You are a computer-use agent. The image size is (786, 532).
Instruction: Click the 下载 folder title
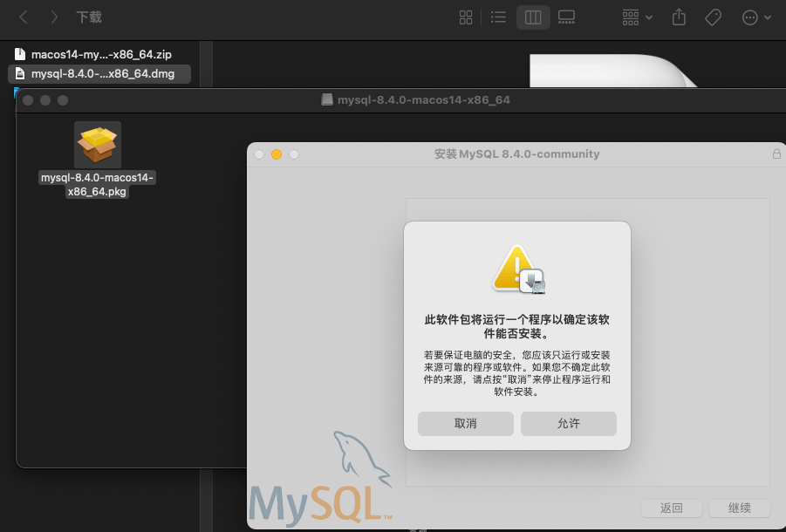[89, 17]
